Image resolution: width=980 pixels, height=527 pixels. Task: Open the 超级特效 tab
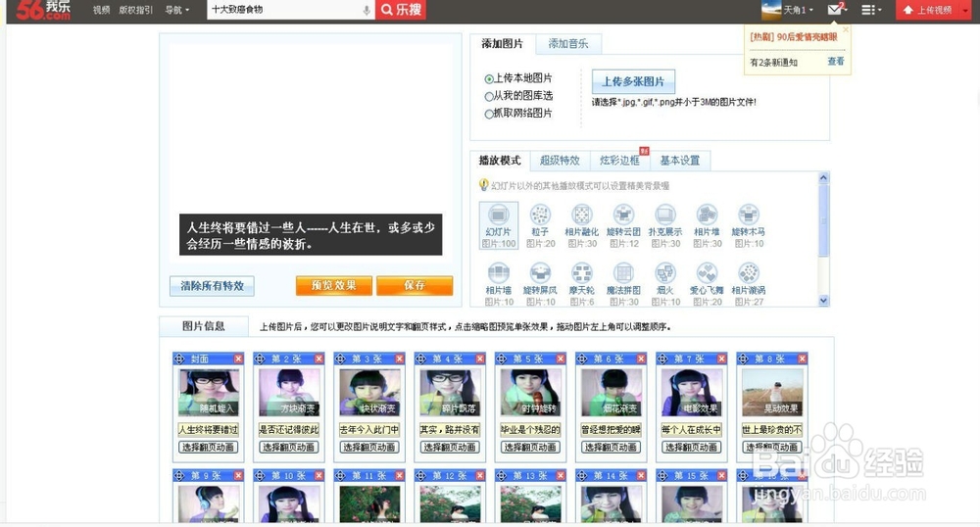pyautogui.click(x=560, y=161)
